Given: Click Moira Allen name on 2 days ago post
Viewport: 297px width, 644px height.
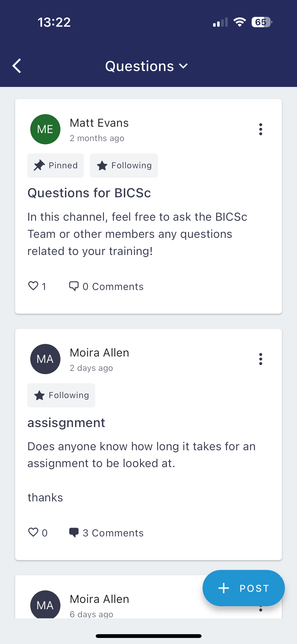Looking at the screenshot, I should pos(100,353).
